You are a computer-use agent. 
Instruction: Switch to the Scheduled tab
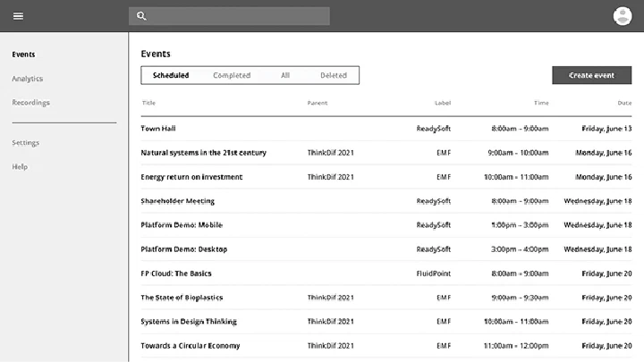coord(171,75)
